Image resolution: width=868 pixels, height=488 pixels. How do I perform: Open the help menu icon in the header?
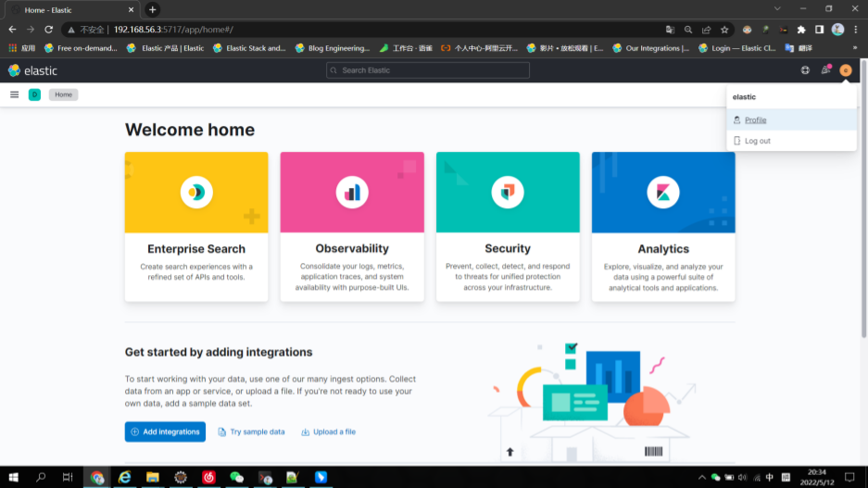805,70
